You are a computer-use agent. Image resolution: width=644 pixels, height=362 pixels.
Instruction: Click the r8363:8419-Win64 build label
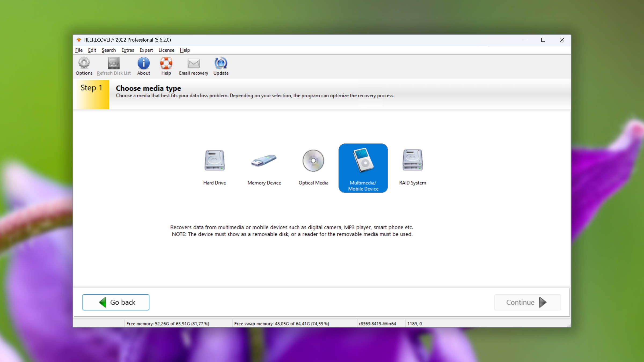pos(377,324)
